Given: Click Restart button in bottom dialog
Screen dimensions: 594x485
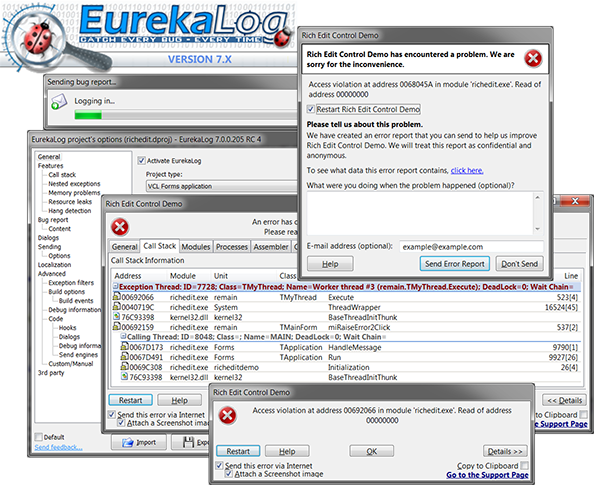Looking at the screenshot, I should (x=238, y=451).
